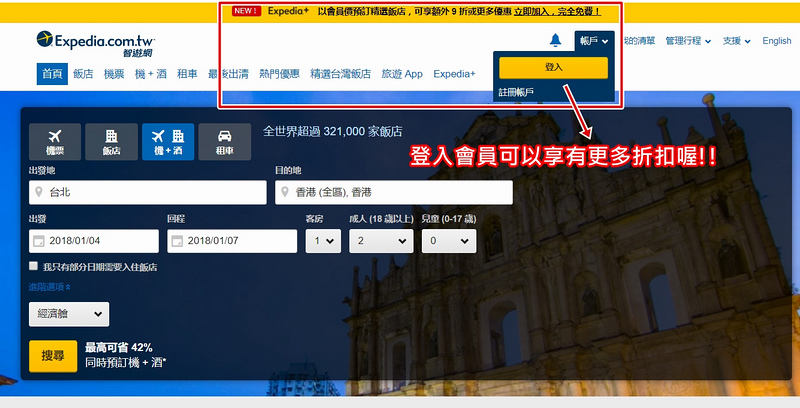Open 精選台灣飯店 nav item
This screenshot has width=800, height=408.
(x=341, y=74)
